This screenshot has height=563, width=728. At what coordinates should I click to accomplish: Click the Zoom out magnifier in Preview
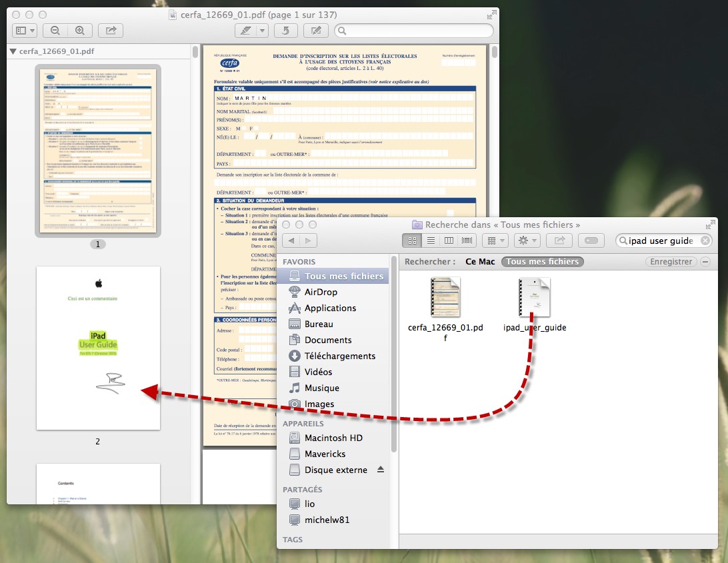click(x=55, y=30)
